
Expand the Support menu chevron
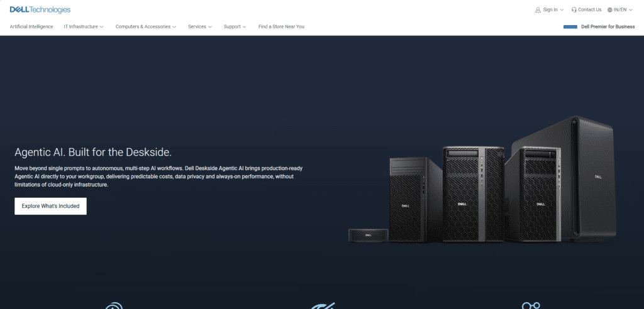tap(245, 26)
